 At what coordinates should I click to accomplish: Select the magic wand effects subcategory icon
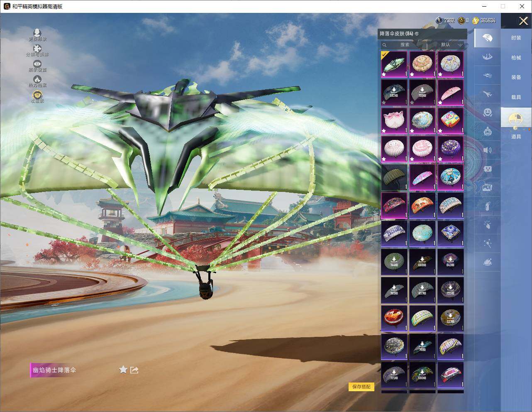tap(488, 243)
